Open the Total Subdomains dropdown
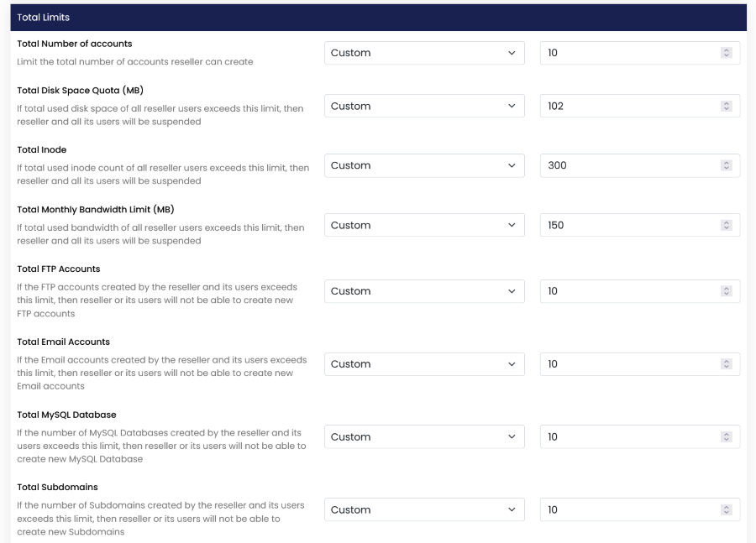 424,510
